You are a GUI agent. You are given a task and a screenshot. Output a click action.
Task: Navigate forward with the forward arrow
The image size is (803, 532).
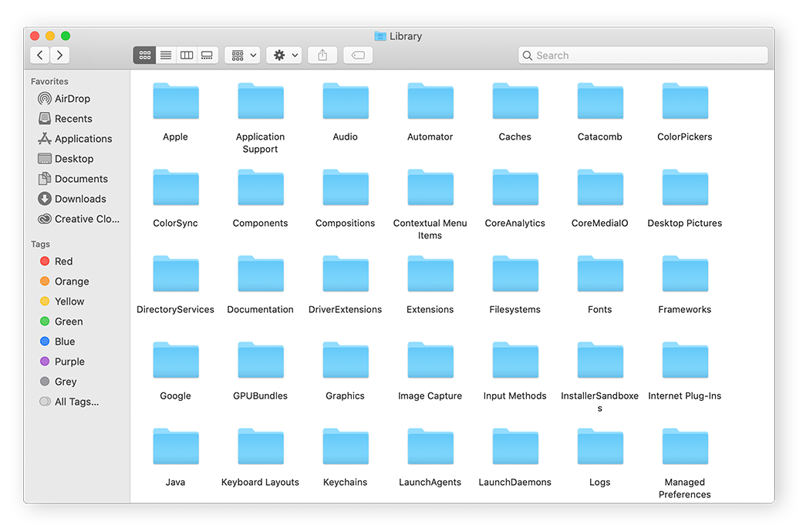[60, 55]
